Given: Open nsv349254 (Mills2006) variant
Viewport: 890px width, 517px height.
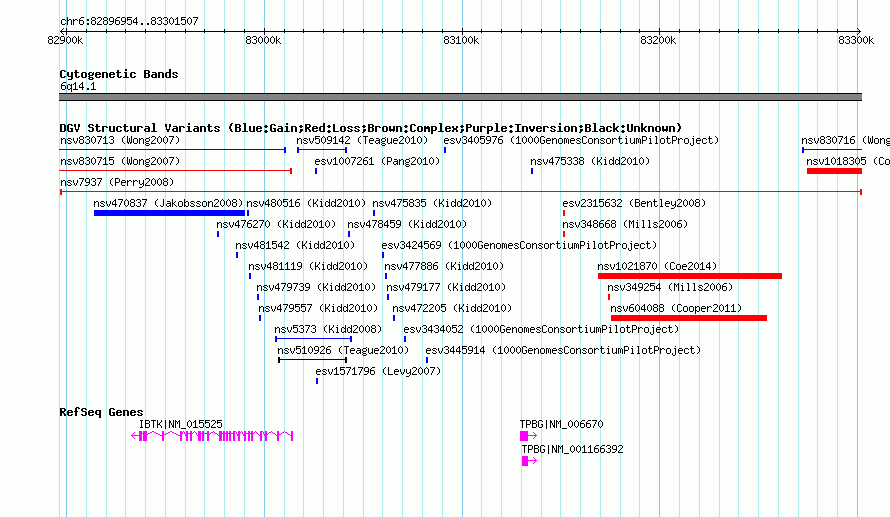Looking at the screenshot, I should click(670, 287).
